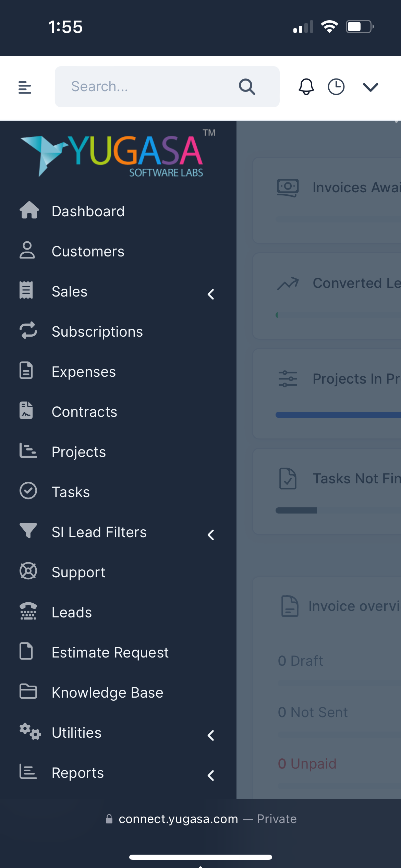Open Subscriptions menu item
The width and height of the screenshot is (401, 868).
point(118,331)
